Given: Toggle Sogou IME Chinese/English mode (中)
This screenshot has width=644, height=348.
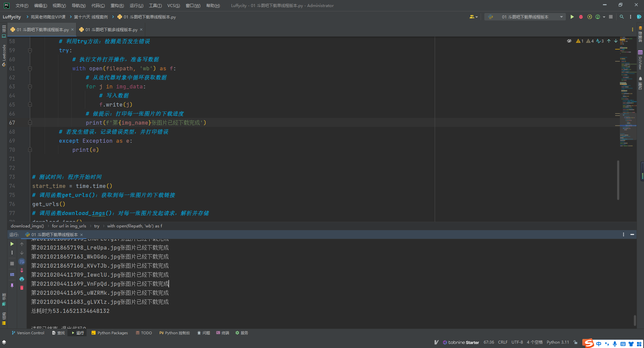Looking at the screenshot, I should pyautogui.click(x=599, y=344).
